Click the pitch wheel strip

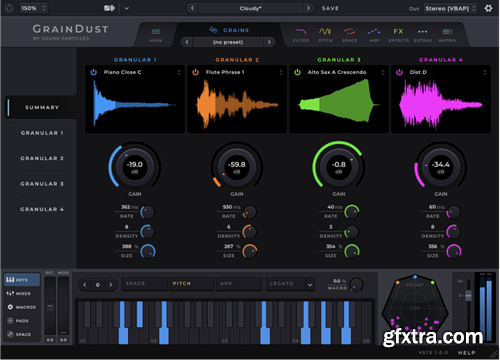50,305
